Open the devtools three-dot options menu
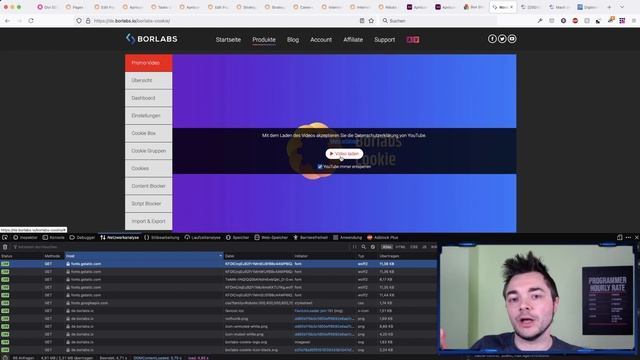Screen dimensions: 640x360 [628, 238]
